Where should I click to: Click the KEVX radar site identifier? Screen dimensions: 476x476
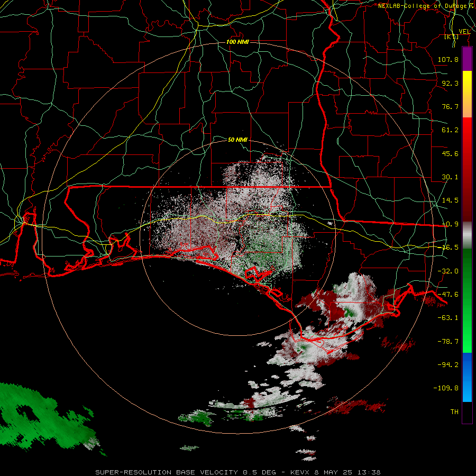300,472
